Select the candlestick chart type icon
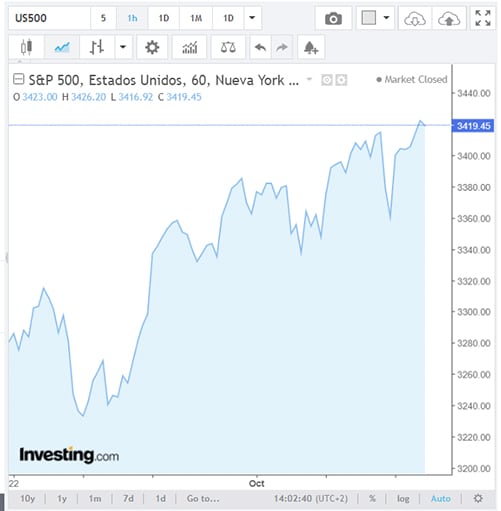Image resolution: width=501 pixels, height=511 pixels. pyautogui.click(x=26, y=47)
